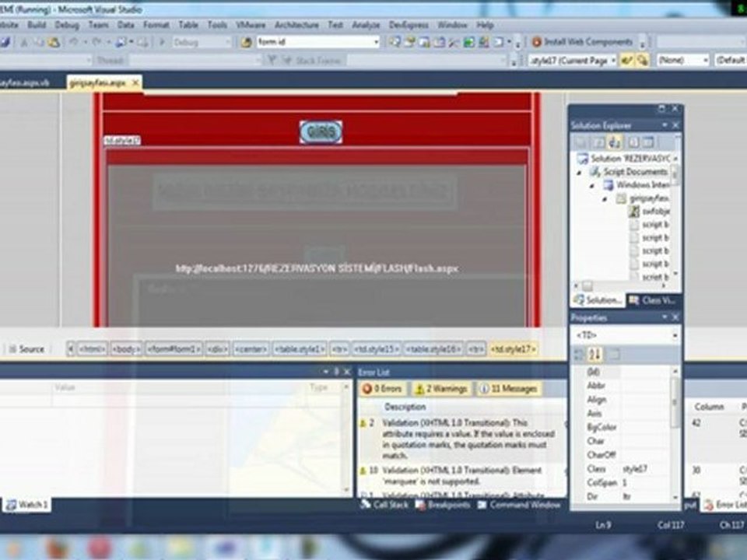747x560 pixels.
Task: Click the Breakpoints icon in the bottom bar
Action: (x=420, y=504)
